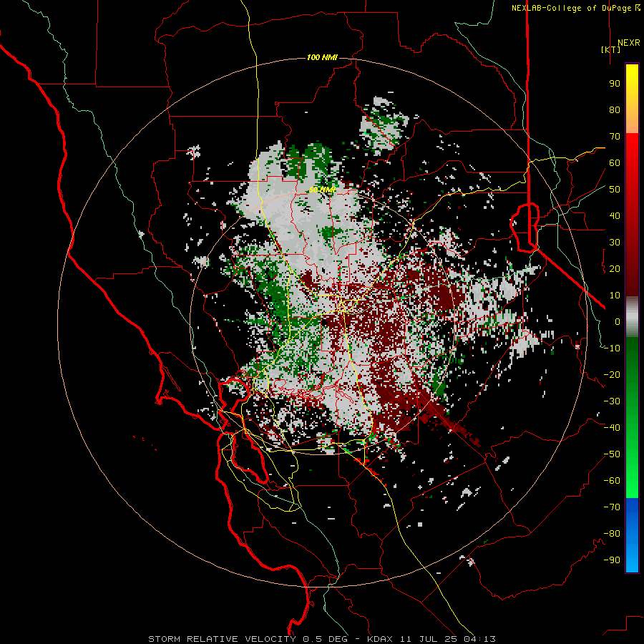This screenshot has width=644, height=644.
Task: Click the 80 value on velocity scale
Action: (615, 110)
